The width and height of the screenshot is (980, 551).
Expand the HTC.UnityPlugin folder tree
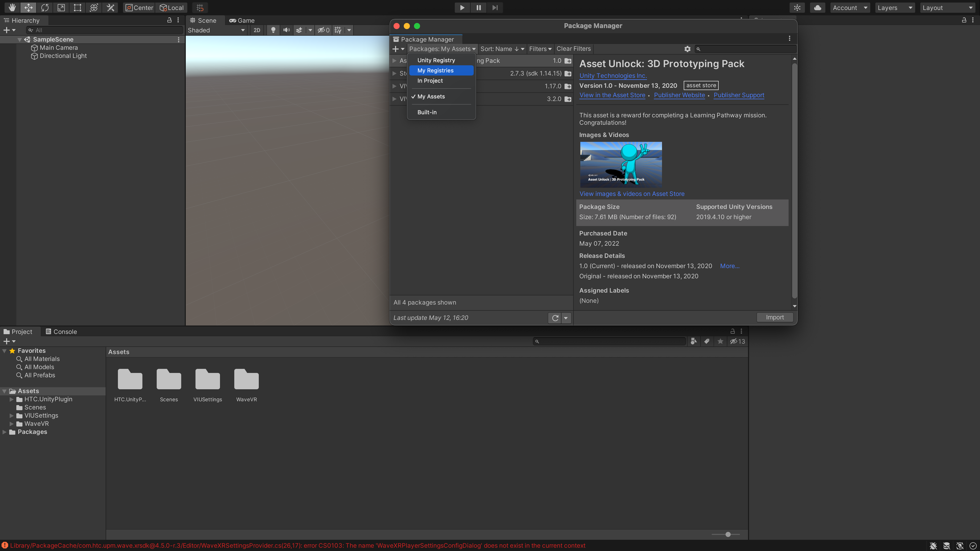[x=11, y=399]
